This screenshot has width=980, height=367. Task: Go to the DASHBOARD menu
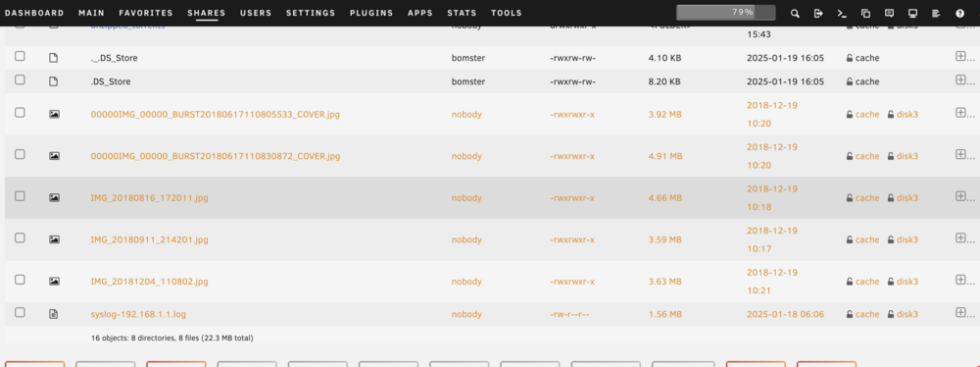(x=33, y=13)
